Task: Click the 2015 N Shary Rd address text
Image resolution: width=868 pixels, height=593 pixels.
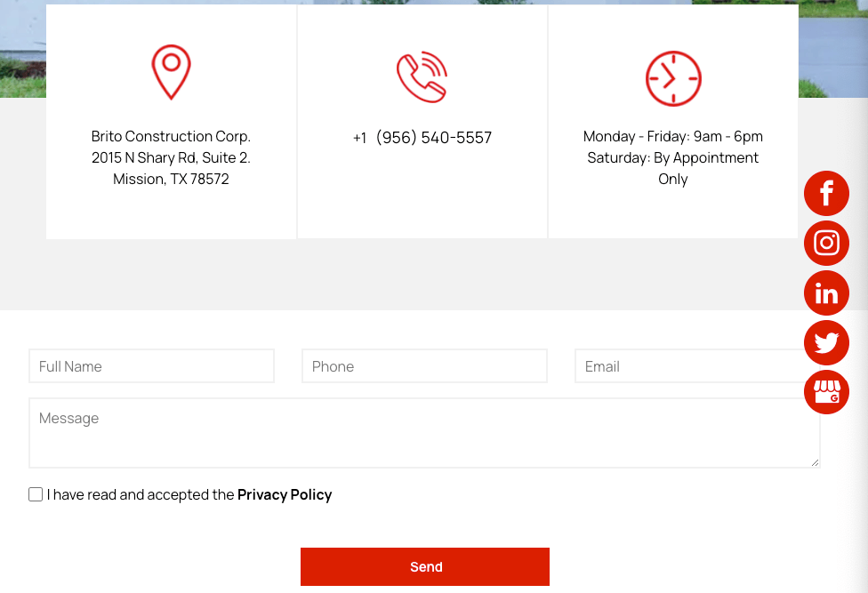Action: (x=171, y=157)
